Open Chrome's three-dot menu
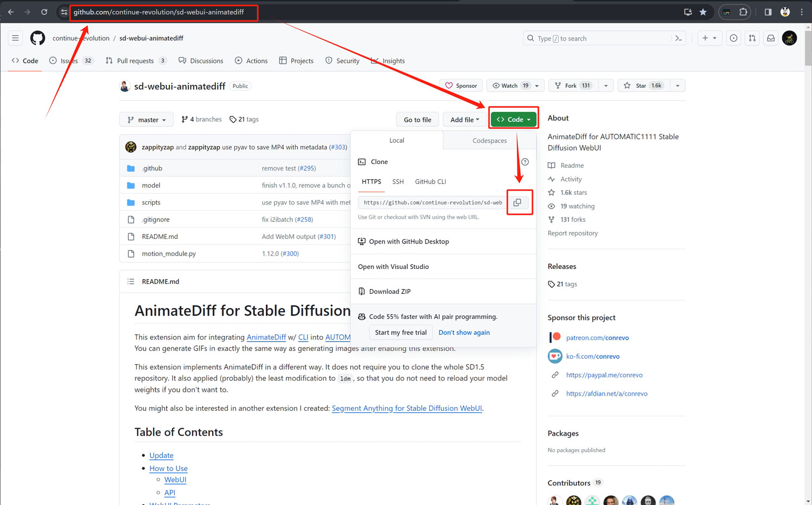The image size is (812, 505). [802, 12]
